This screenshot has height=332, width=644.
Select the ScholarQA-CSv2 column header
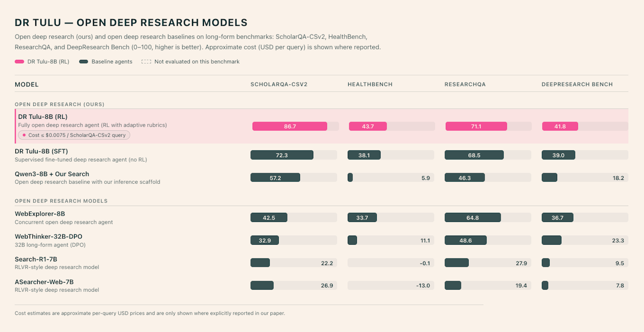(279, 84)
